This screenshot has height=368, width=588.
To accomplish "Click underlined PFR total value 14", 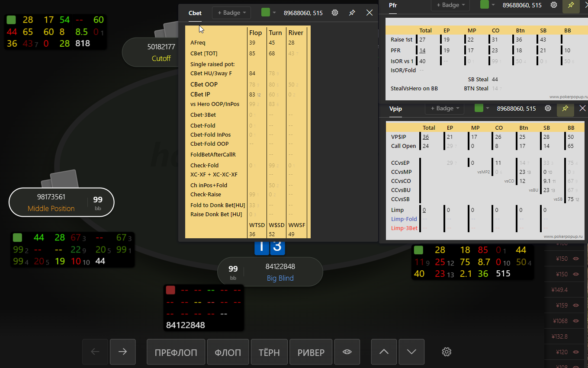I will click(x=422, y=51).
